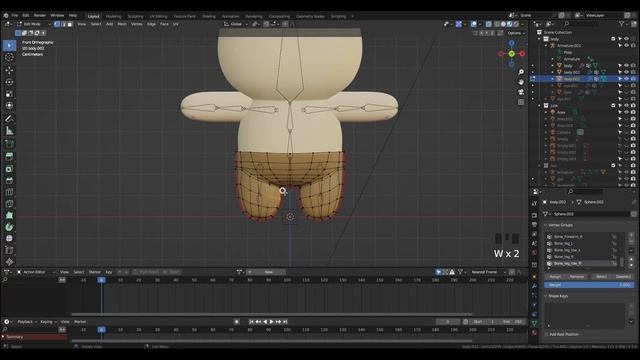Select the Poly Build tool

click(9, 215)
